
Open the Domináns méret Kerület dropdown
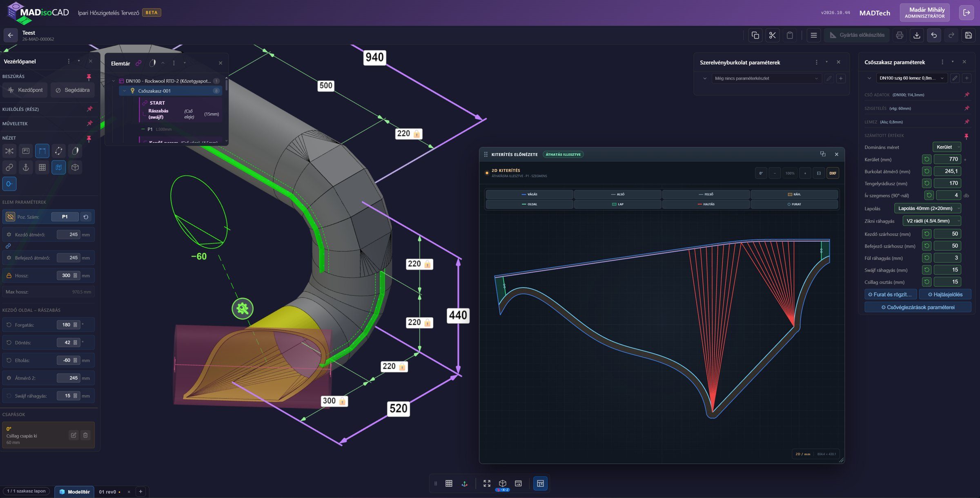(947, 147)
